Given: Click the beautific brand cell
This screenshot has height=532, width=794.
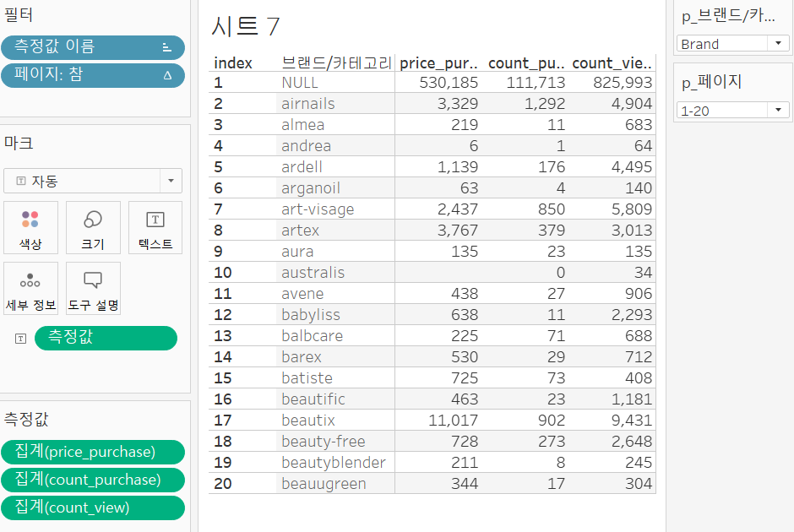Looking at the screenshot, I should tap(313, 399).
